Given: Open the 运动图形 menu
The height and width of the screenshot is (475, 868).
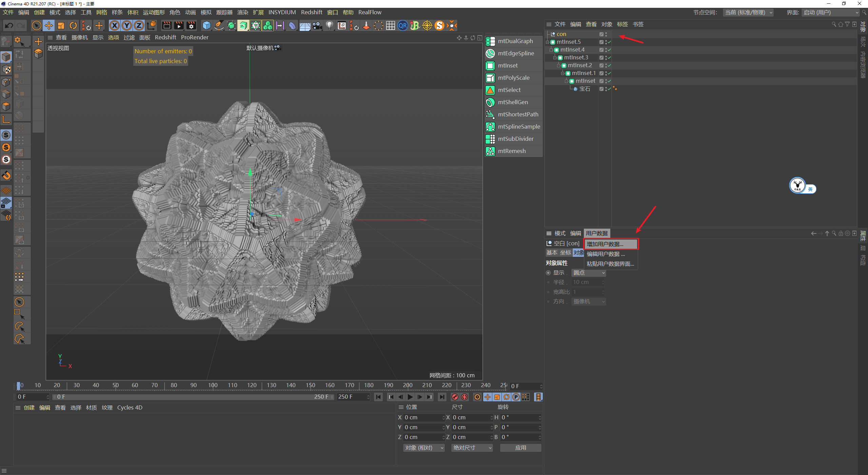Looking at the screenshot, I should 154,12.
